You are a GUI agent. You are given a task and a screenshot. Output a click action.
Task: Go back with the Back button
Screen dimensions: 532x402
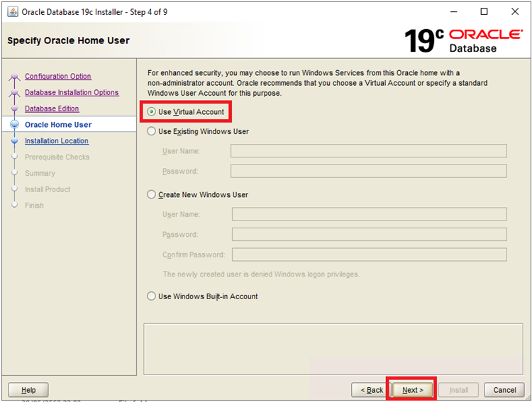pos(371,390)
